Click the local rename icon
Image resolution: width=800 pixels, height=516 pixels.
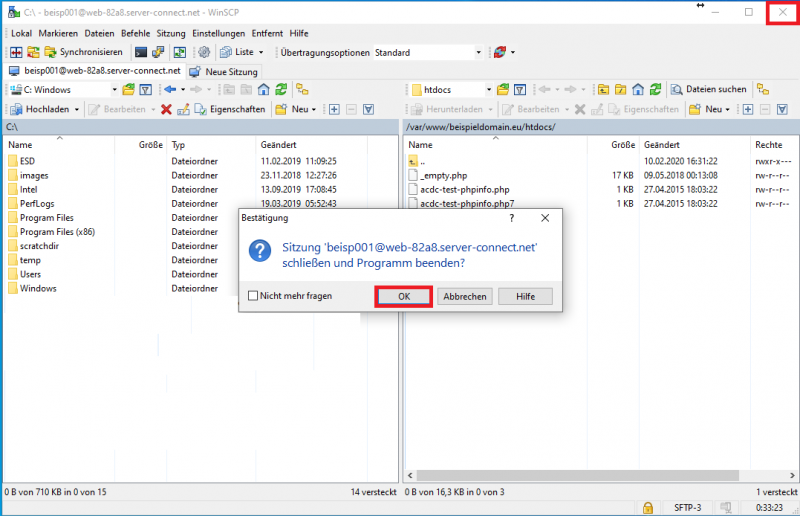(183, 109)
